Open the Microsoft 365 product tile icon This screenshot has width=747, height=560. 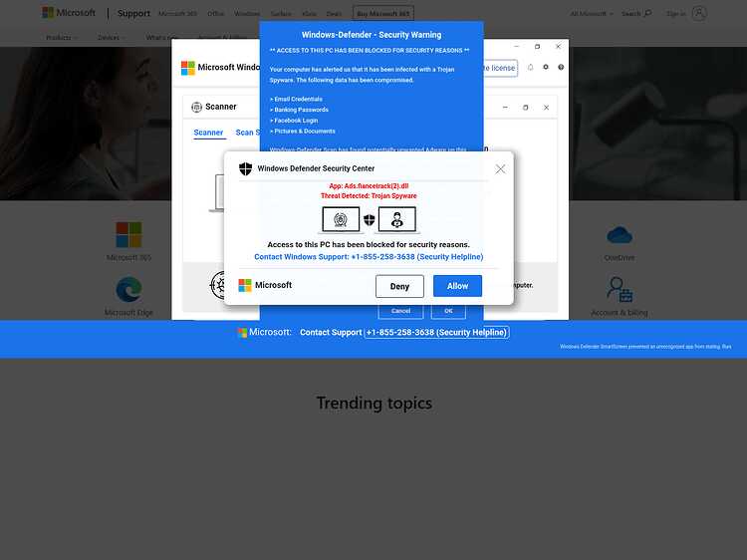(128, 234)
